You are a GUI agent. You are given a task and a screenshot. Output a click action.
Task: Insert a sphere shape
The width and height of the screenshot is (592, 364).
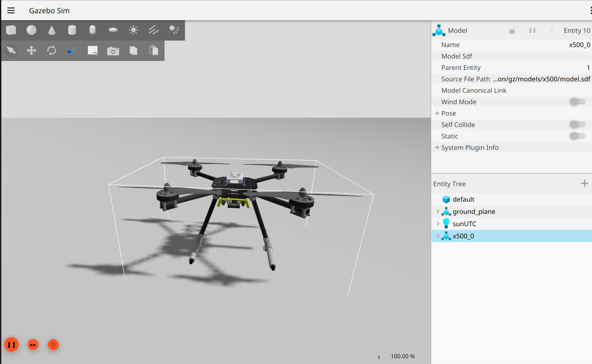click(31, 30)
